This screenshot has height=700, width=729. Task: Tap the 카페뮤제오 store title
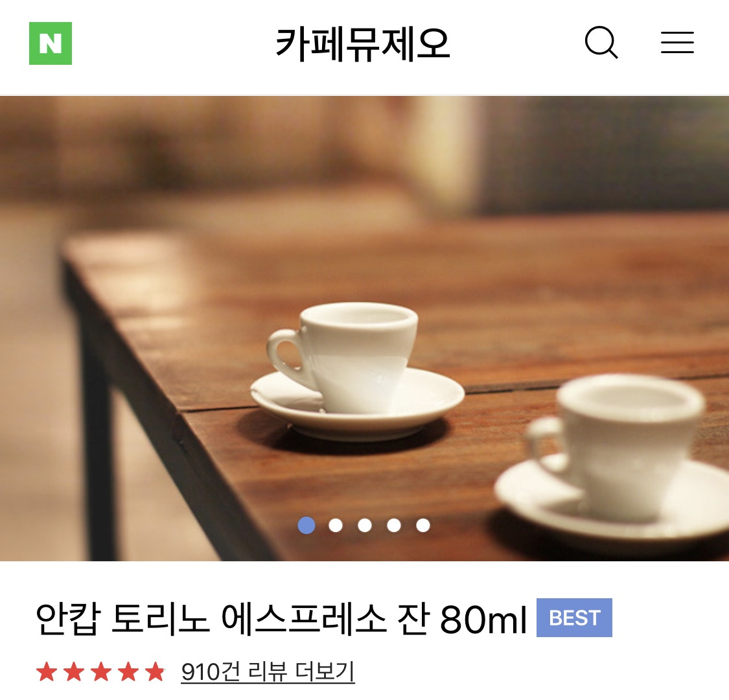click(x=363, y=43)
